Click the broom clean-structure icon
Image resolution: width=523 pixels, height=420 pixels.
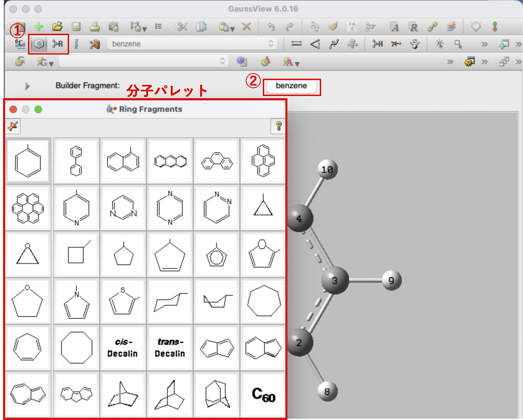333,27
